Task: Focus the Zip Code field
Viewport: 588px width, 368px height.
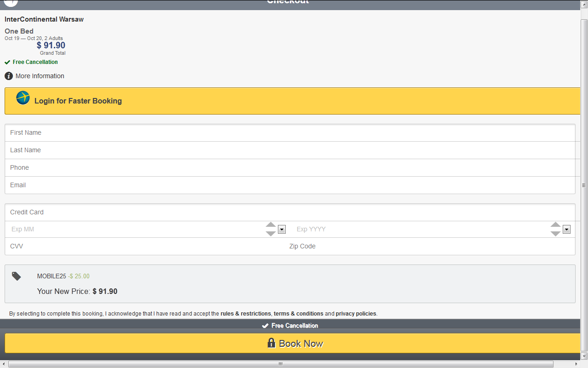Action: [x=430, y=246]
